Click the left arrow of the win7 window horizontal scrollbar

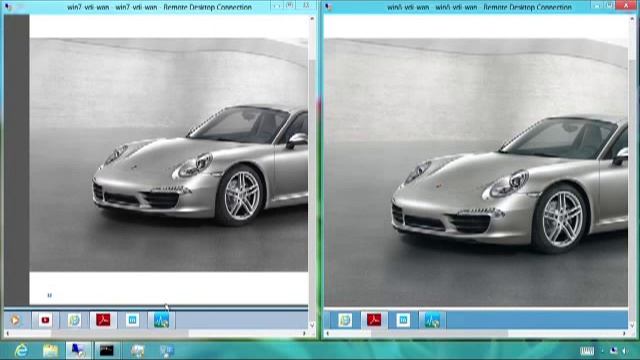(7, 333)
